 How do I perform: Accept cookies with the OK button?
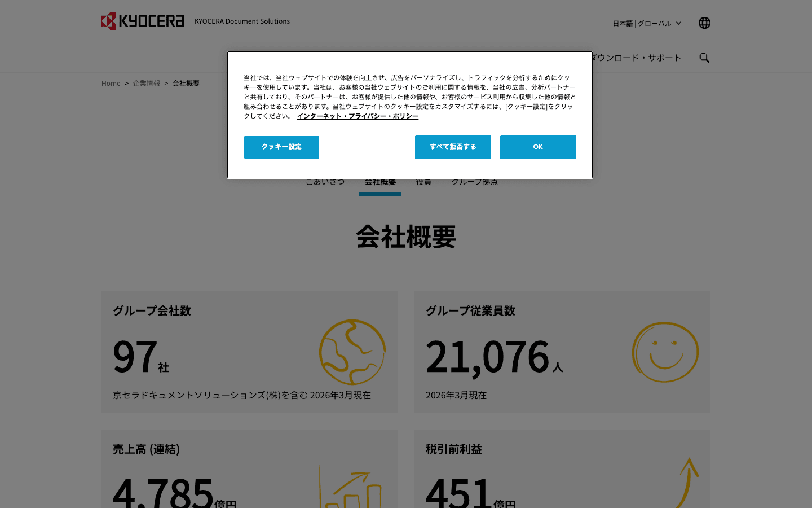[538, 147]
